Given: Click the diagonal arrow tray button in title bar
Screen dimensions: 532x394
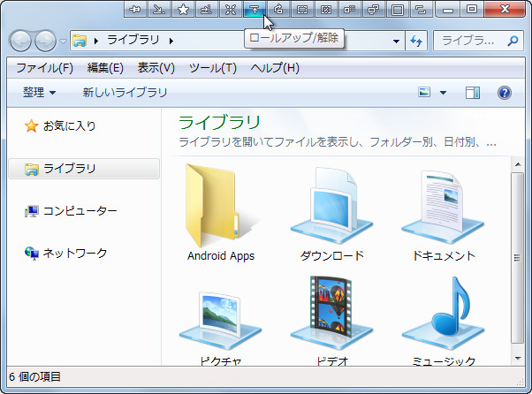Looking at the screenshot, I should (159, 9).
